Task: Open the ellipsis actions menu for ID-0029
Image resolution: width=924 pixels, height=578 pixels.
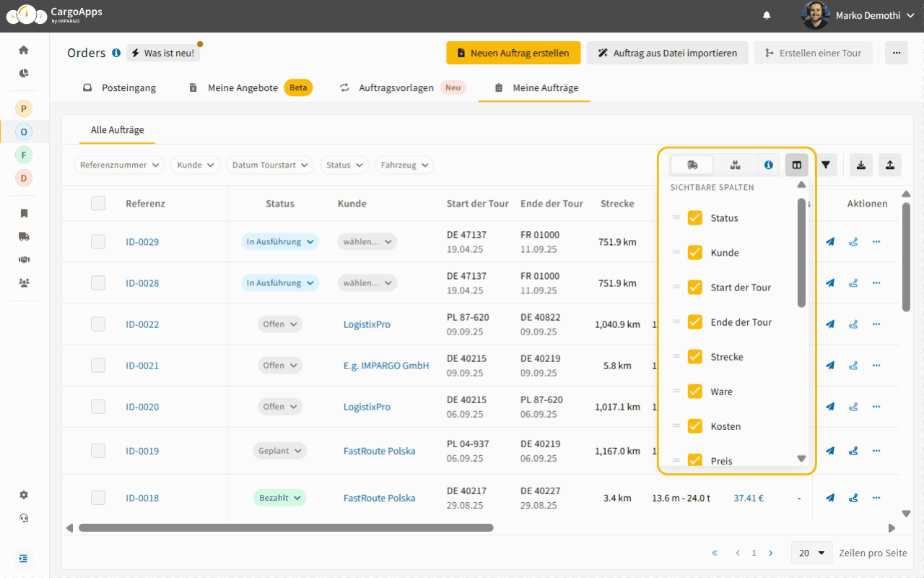Action: (876, 241)
